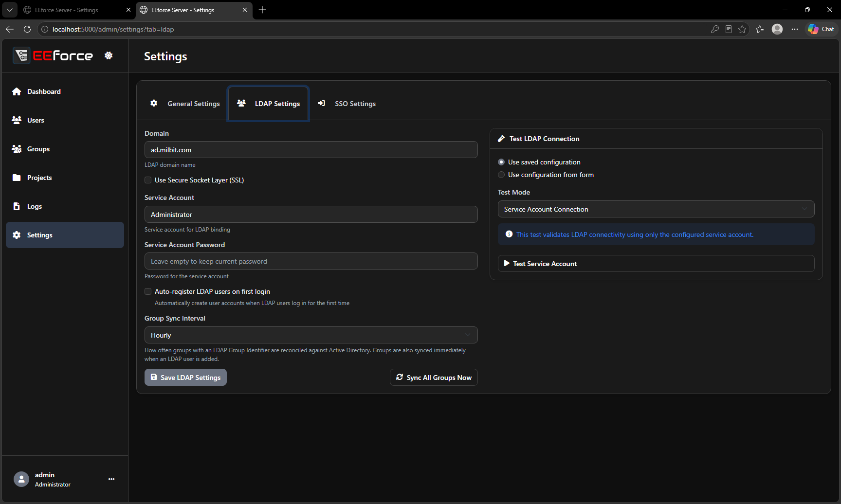Click the Domain input field
841x504 pixels.
[x=311, y=150]
